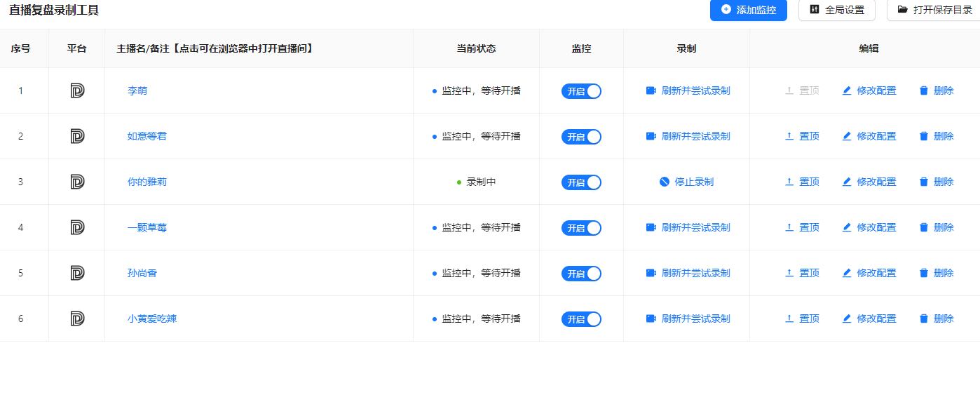Toggle the 开启 switch in row 4
This screenshot has height=416, width=980.
point(581,228)
